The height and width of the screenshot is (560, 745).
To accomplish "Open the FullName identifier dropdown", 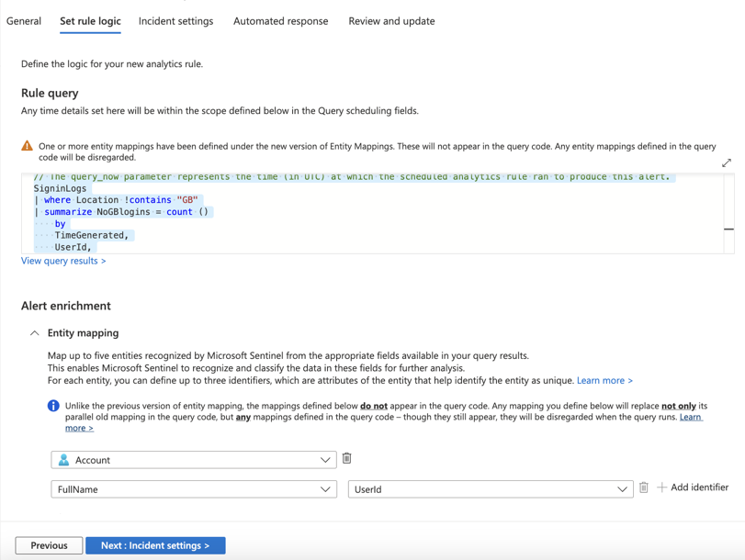I will 326,488.
